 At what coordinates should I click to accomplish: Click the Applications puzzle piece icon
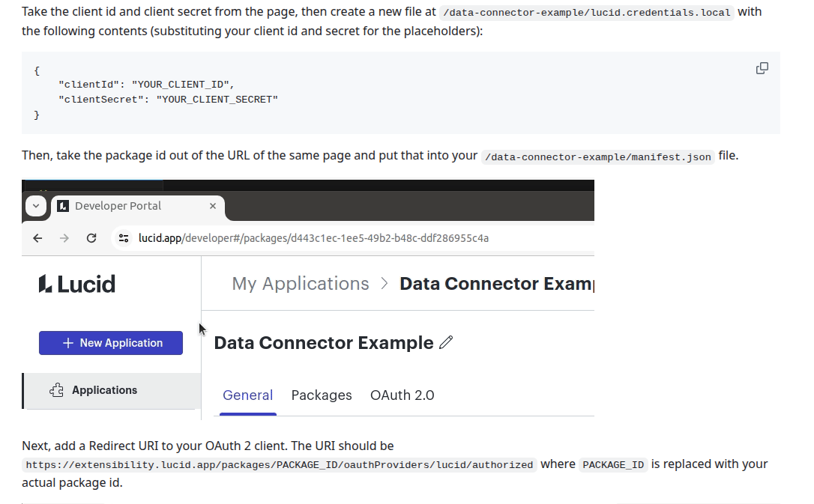point(56,390)
